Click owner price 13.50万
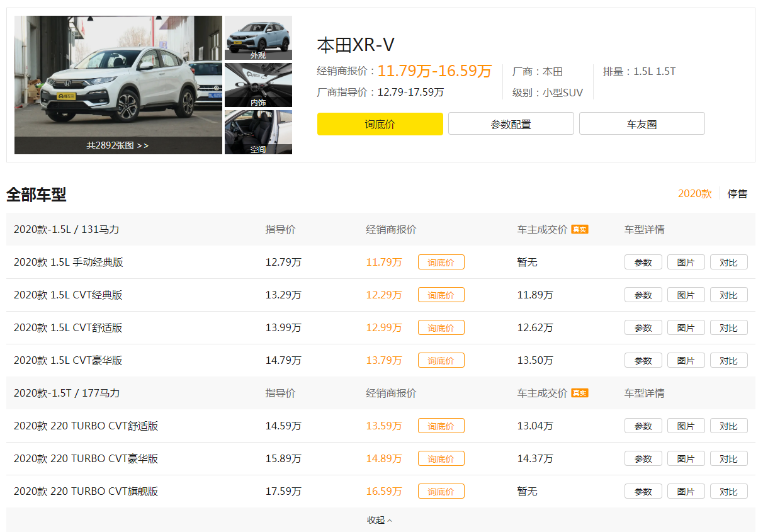 click(x=535, y=360)
